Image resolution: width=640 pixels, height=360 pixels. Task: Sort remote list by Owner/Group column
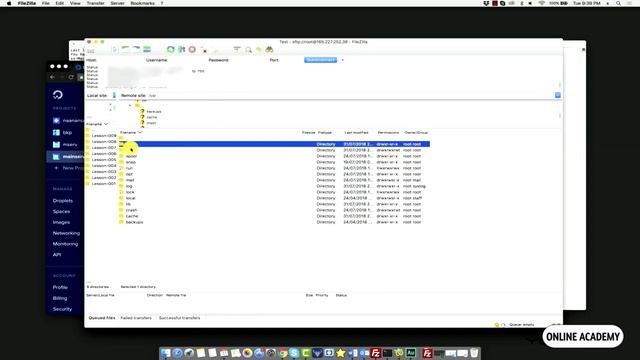pos(416,133)
